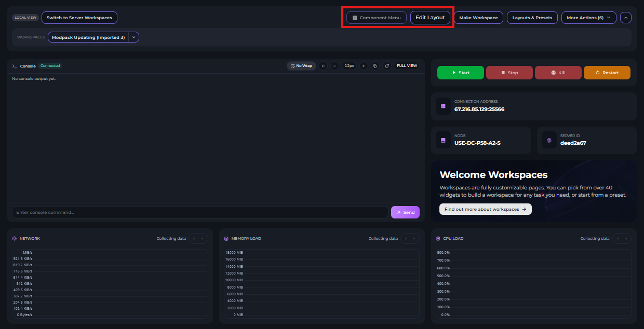Collapse the top toolbar with chevron-up
The width and height of the screenshot is (644, 329).
[x=626, y=18]
